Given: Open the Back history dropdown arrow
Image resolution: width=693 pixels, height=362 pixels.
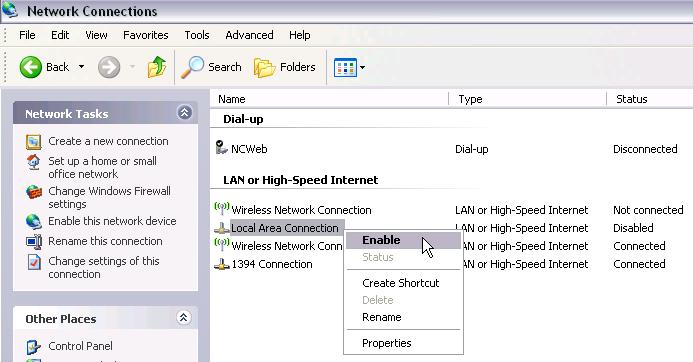Looking at the screenshot, I should click(x=81, y=67).
